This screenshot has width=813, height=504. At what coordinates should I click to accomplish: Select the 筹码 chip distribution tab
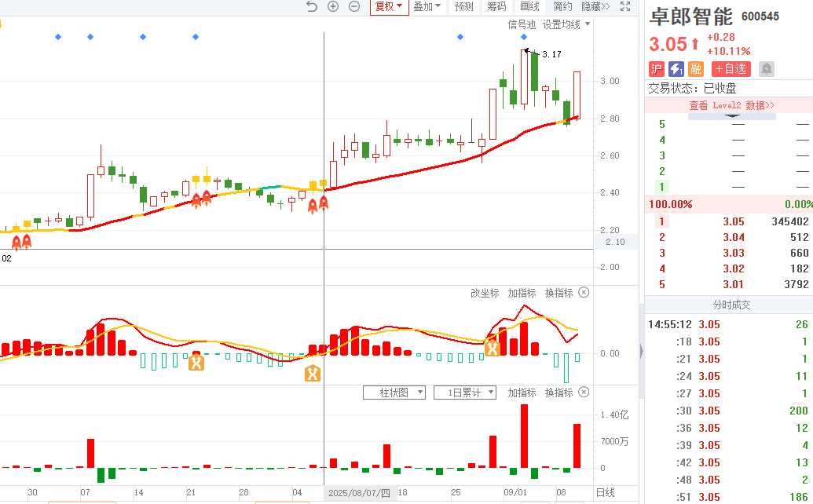pos(496,6)
